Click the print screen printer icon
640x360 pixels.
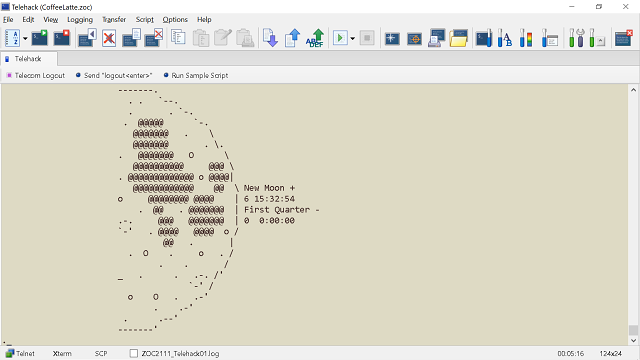tap(436, 38)
